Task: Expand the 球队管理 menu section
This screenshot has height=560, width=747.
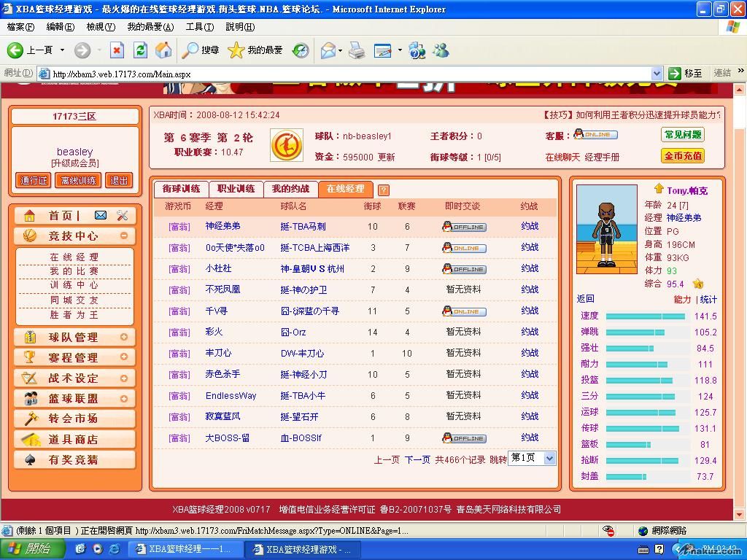Action: click(x=124, y=337)
